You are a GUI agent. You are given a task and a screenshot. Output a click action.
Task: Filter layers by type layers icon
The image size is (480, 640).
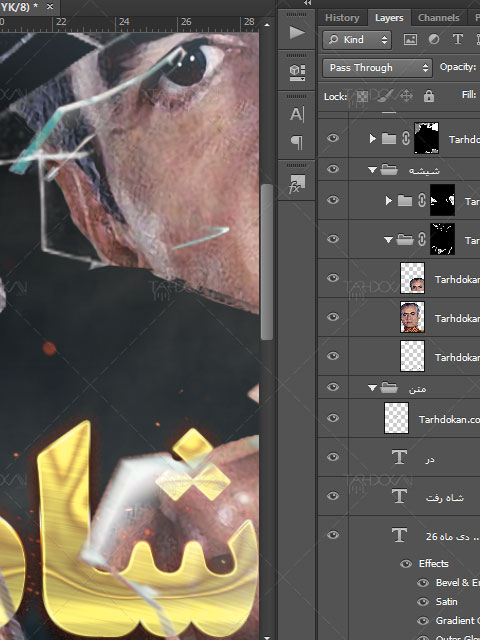(458, 39)
